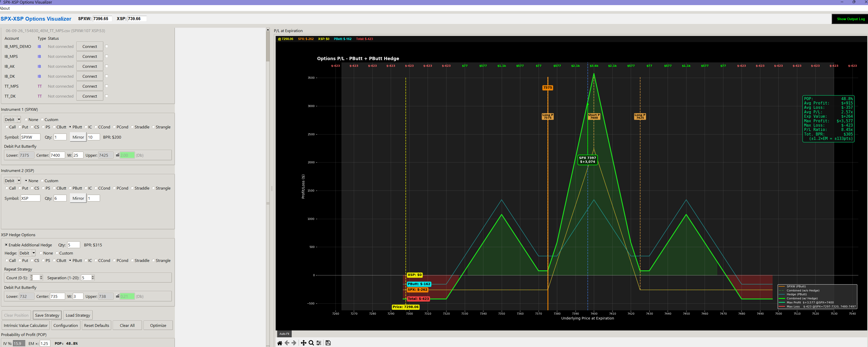Click the Auto-Fit chart tab
The height and width of the screenshot is (347, 868).
[284, 334]
